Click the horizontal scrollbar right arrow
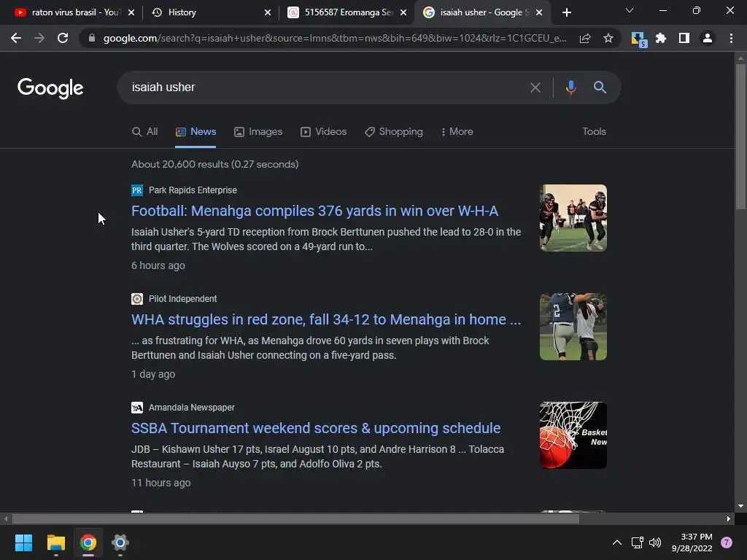 pyautogui.click(x=729, y=519)
